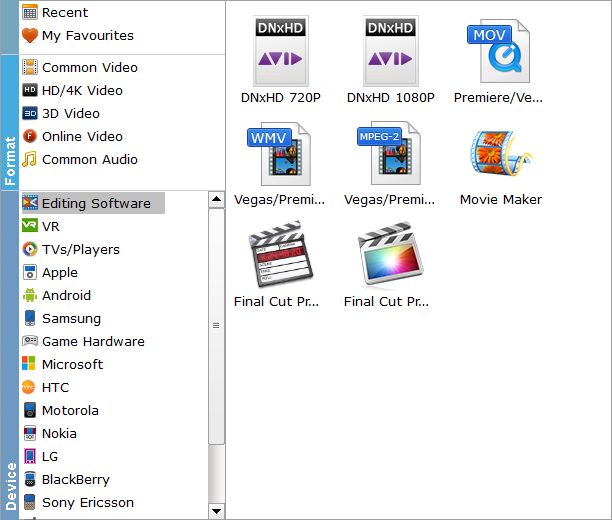Open My Favourites category
Image resolution: width=612 pixels, height=520 pixels.
coord(87,35)
